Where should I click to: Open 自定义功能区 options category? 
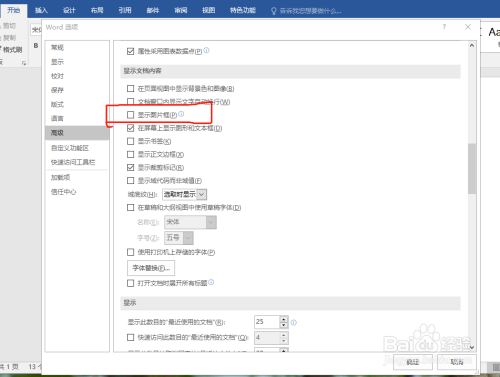point(77,148)
